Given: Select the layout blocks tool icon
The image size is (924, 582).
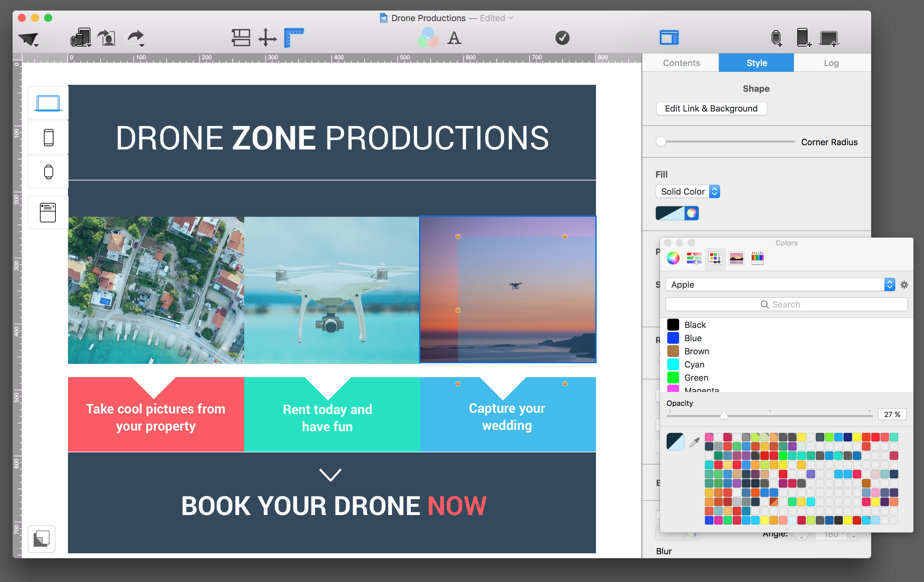Looking at the screenshot, I should pyautogui.click(x=241, y=38).
